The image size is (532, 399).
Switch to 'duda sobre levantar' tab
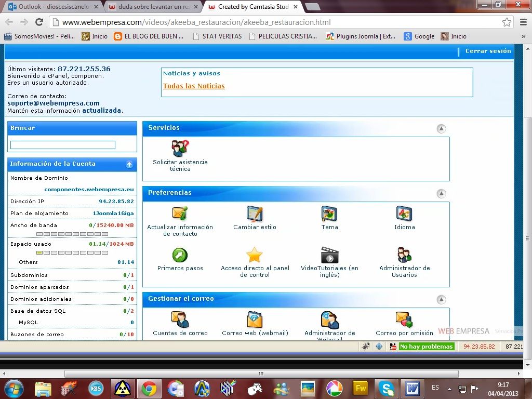click(153, 6)
